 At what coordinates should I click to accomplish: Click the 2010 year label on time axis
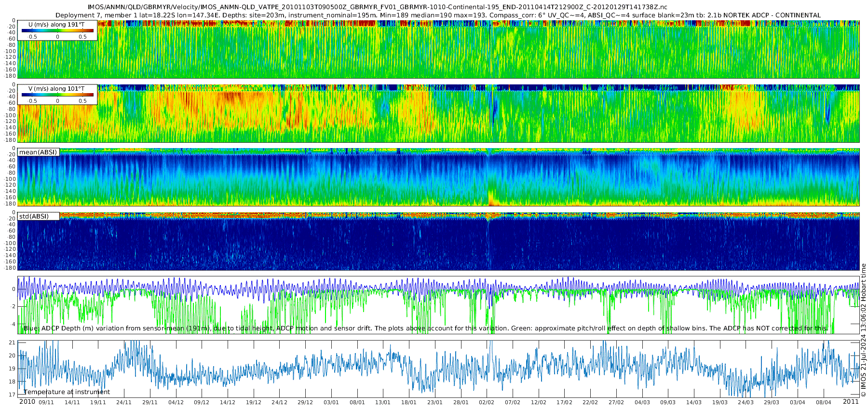point(27,402)
